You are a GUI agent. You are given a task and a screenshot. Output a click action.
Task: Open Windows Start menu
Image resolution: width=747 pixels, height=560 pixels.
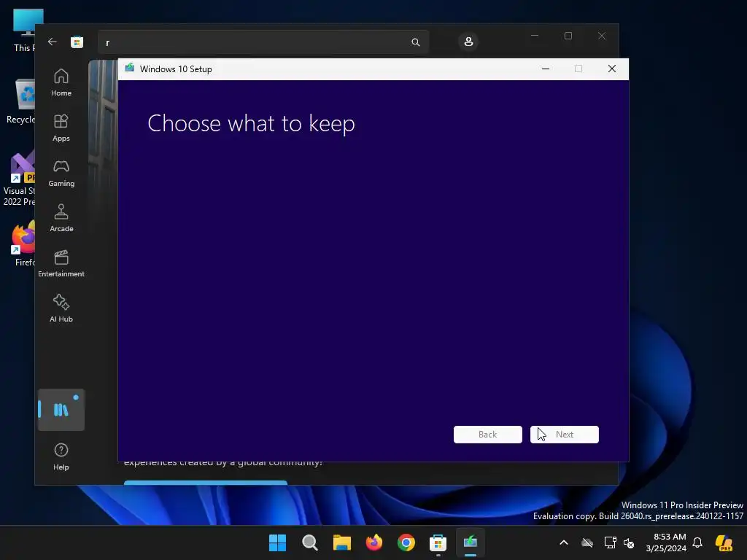click(x=277, y=542)
